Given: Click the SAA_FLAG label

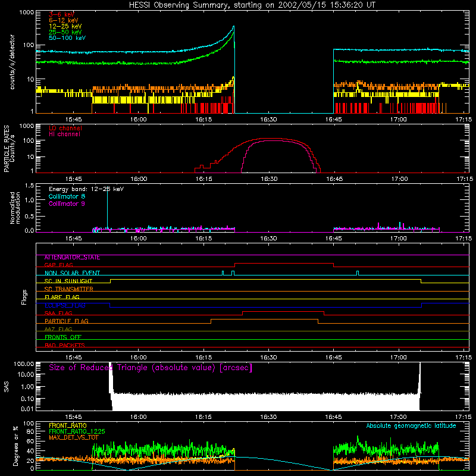Looking at the screenshot, I should pos(58,314).
